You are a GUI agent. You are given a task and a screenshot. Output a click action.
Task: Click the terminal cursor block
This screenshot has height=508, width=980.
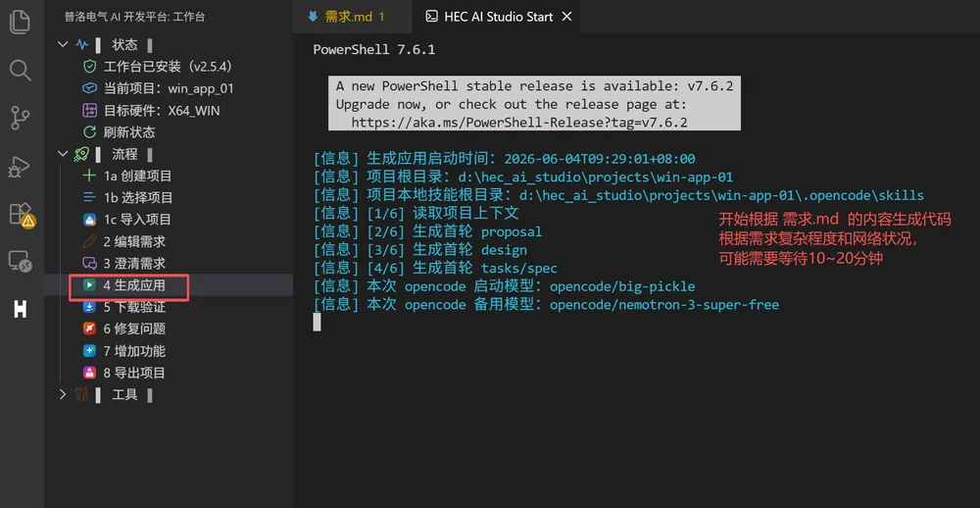(317, 323)
